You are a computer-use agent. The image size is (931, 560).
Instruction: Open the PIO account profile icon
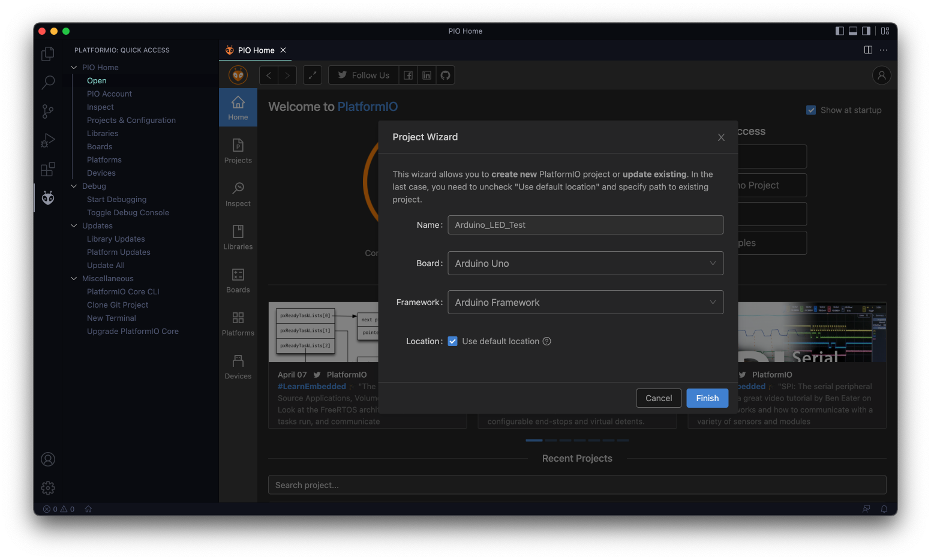(881, 75)
